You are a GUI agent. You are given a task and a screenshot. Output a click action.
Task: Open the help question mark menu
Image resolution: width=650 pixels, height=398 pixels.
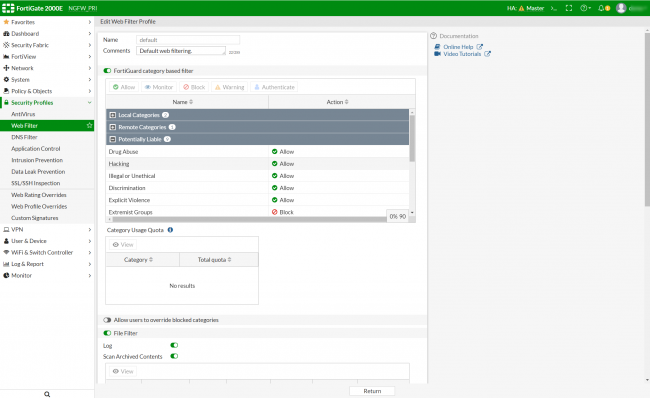coord(585,8)
